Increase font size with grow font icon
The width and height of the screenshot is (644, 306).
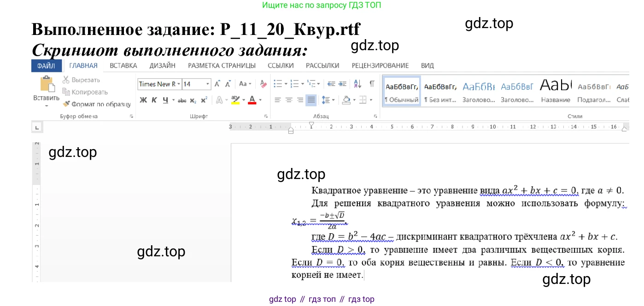[x=217, y=84]
